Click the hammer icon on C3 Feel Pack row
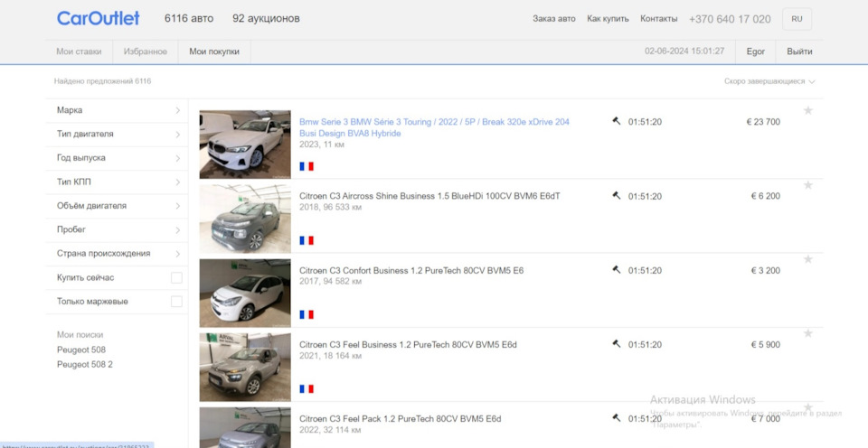 point(616,418)
